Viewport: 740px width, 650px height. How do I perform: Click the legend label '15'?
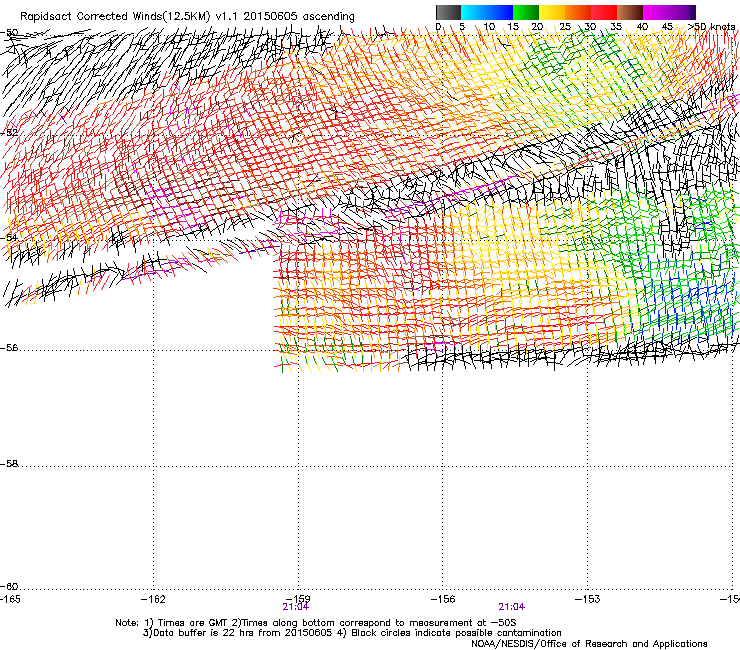[513, 27]
